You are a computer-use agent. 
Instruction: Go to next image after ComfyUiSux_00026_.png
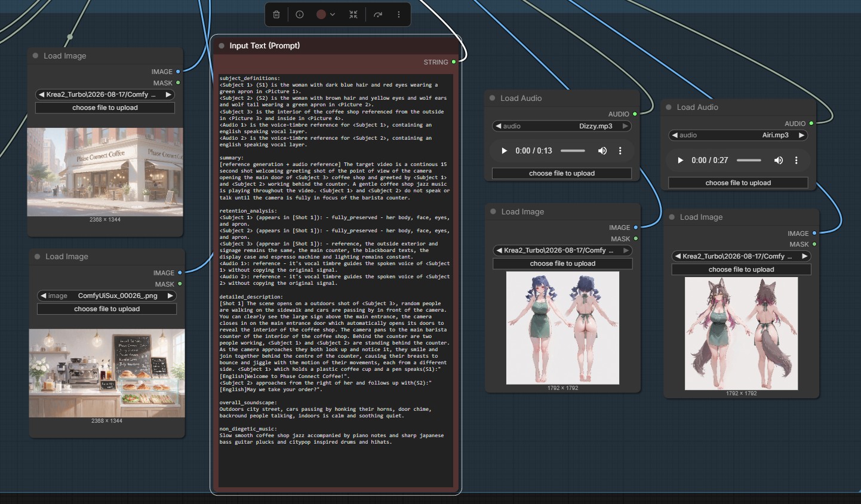pyautogui.click(x=170, y=296)
